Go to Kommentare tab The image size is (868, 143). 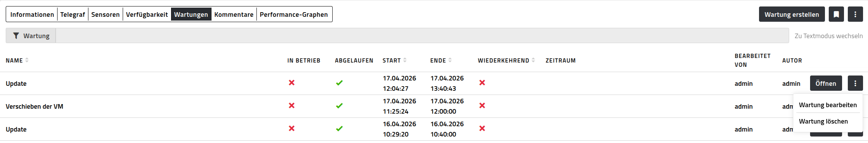(x=234, y=14)
